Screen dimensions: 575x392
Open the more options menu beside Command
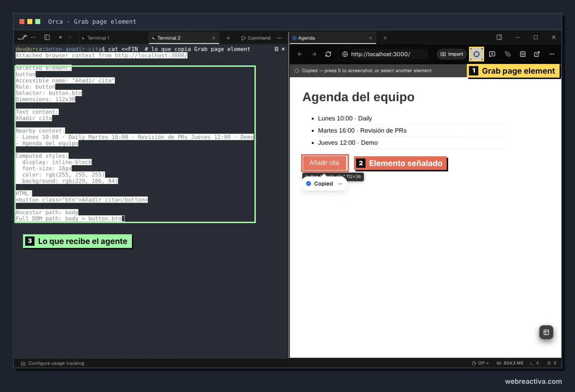pos(280,38)
